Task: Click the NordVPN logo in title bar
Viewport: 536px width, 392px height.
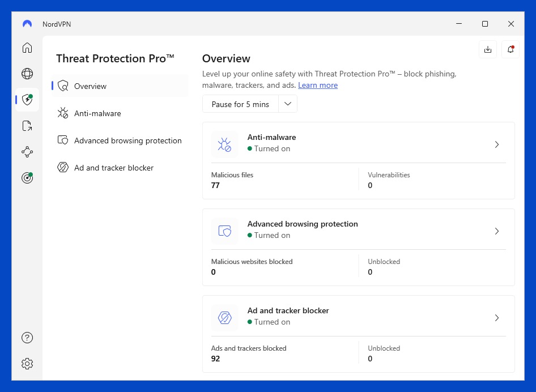Action: tap(27, 24)
